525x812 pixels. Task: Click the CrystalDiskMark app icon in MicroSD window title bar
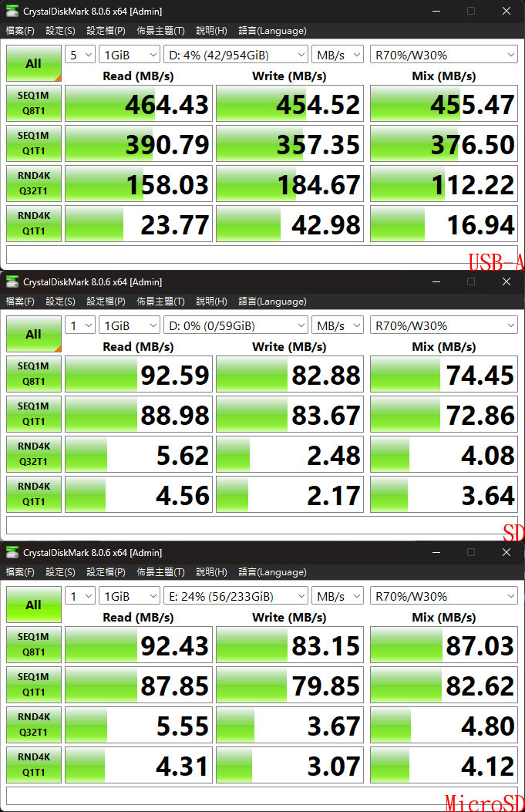pyautogui.click(x=12, y=553)
